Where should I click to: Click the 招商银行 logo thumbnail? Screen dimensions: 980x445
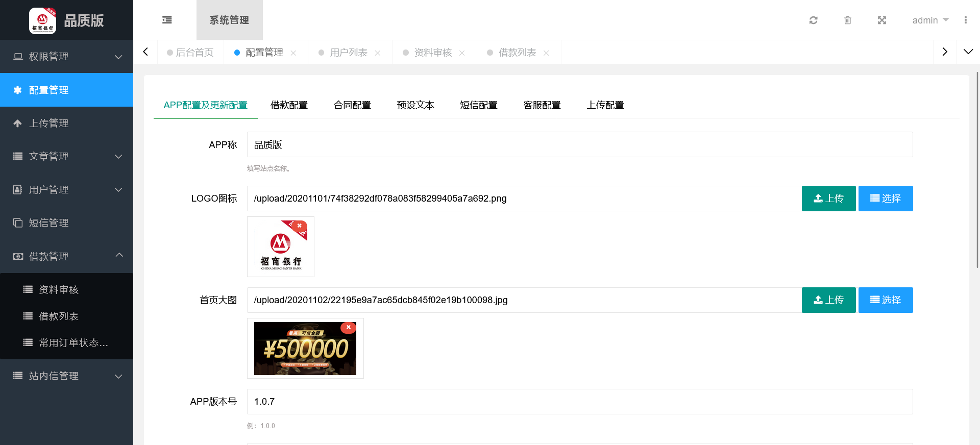pos(281,247)
